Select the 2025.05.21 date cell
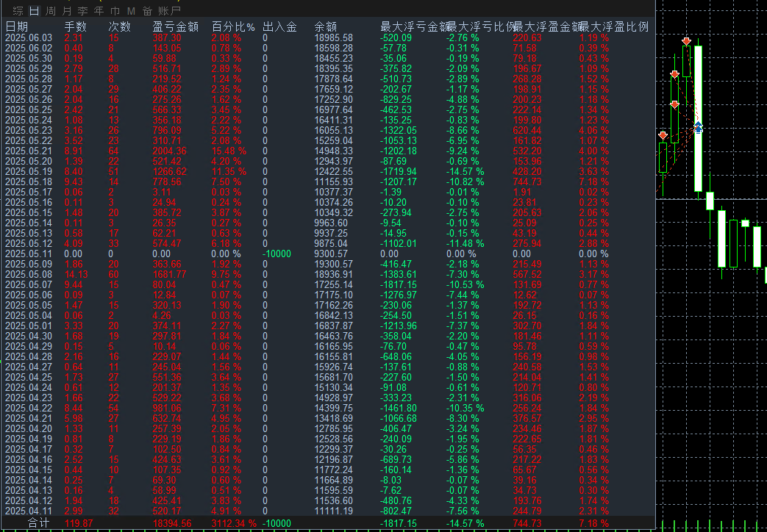 pos(29,151)
